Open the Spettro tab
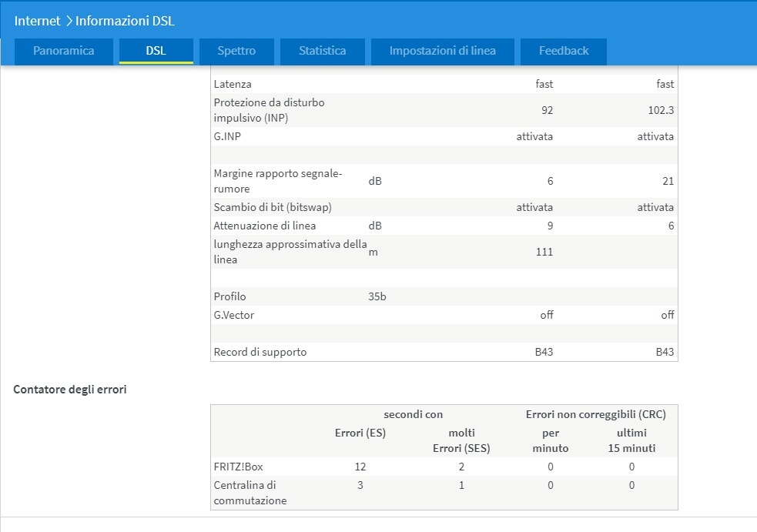The image size is (757, 532). 236,51
